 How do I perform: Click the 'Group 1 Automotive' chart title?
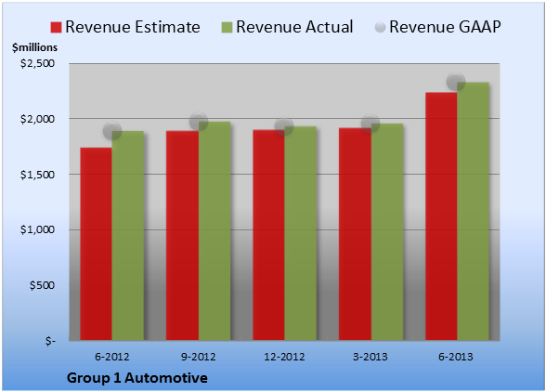click(137, 378)
